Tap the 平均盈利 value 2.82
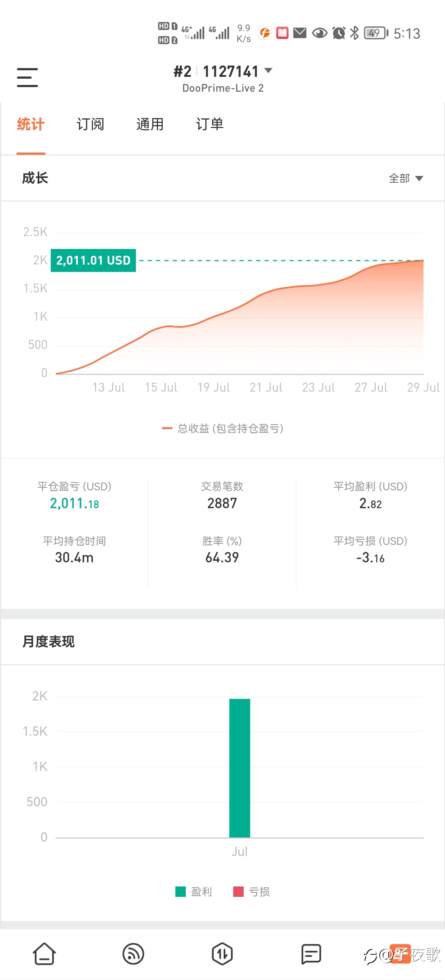 pyautogui.click(x=370, y=503)
